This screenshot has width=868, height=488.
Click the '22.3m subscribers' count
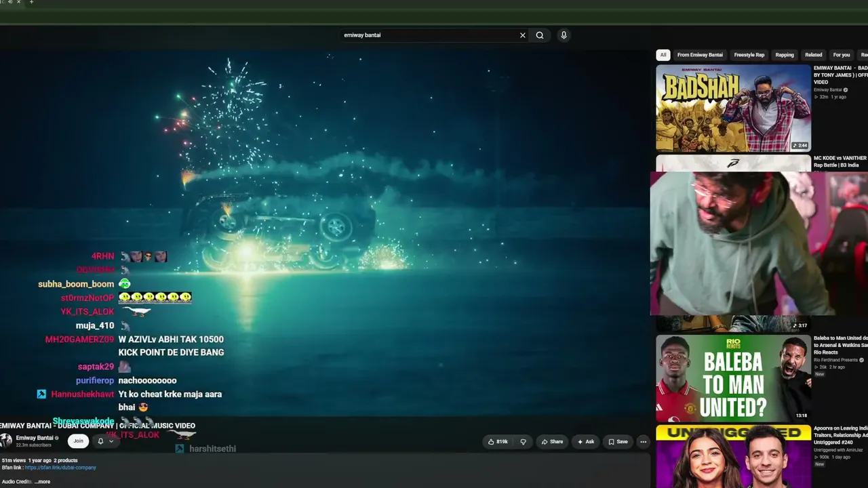point(34,445)
